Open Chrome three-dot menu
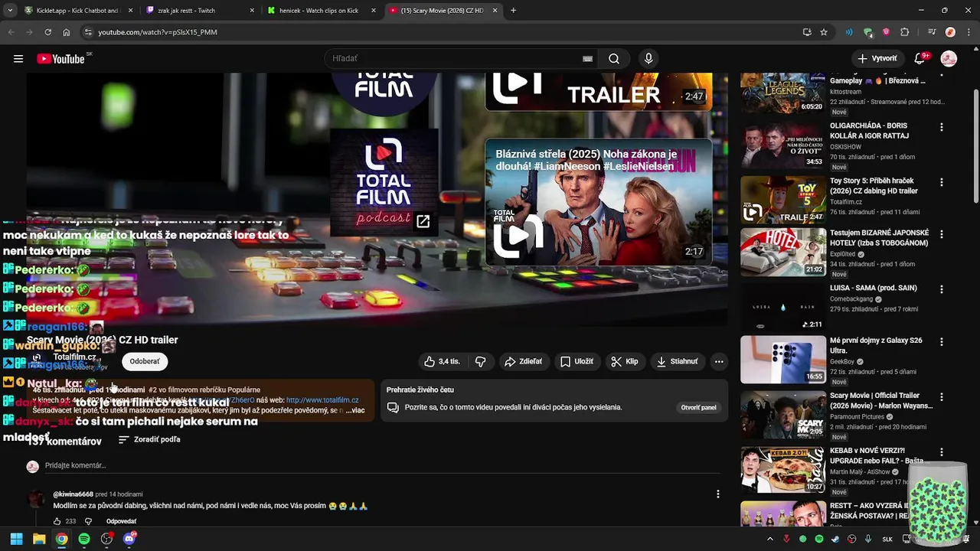 coord(967,32)
